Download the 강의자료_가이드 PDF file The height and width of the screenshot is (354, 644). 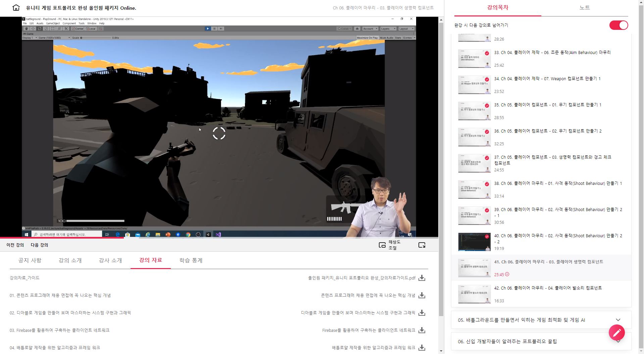pos(422,278)
